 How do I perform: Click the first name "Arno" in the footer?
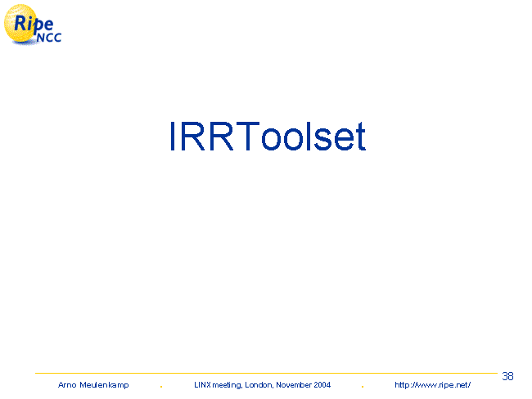coord(68,385)
